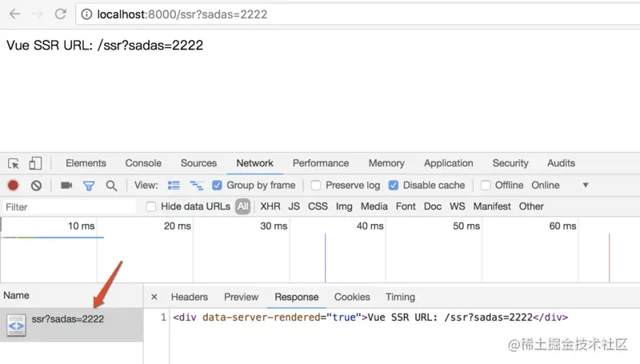This screenshot has height=364, width=640.
Task: Click the browser forward arrow
Action: 38,14
